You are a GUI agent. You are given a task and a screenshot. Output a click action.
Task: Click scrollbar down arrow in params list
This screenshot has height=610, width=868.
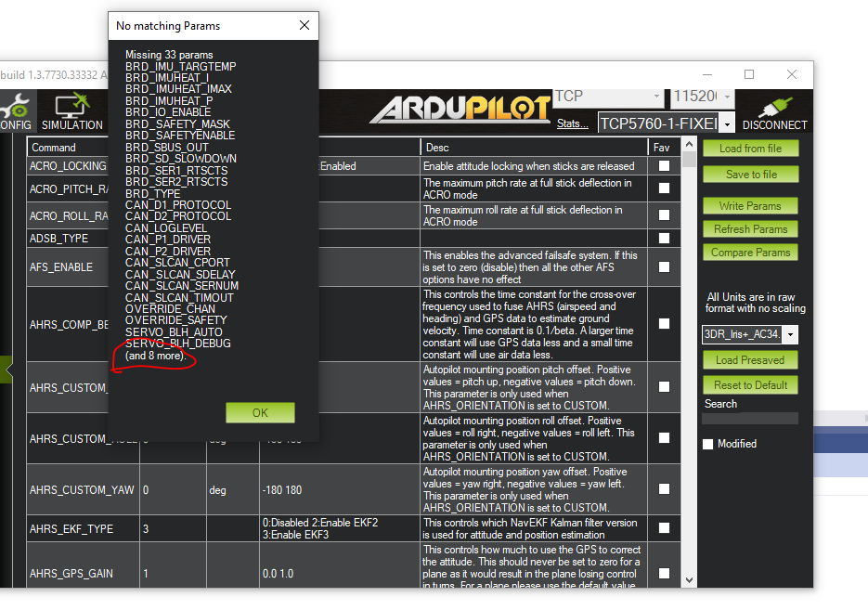coord(689,580)
